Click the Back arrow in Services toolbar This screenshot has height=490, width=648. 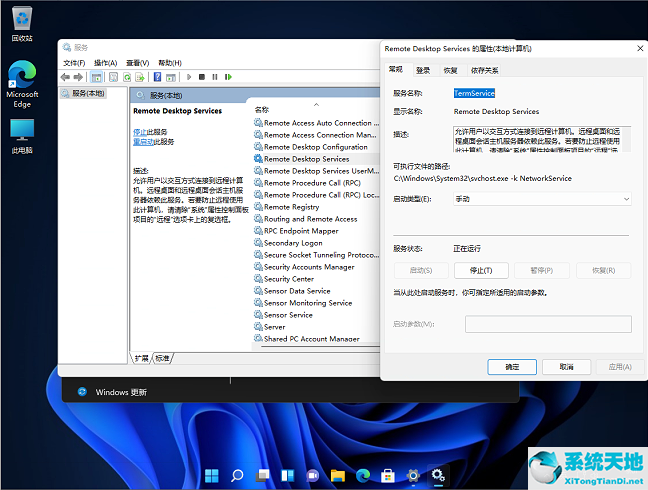click(x=66, y=77)
